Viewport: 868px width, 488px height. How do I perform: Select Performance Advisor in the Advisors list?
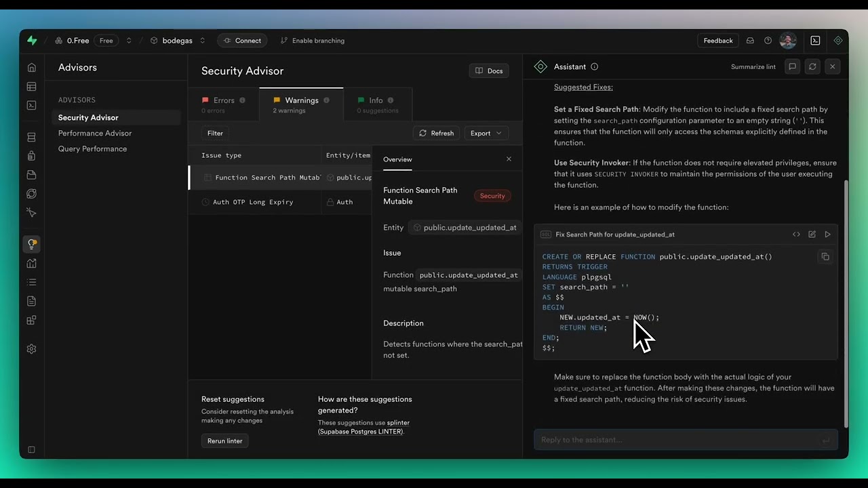click(95, 133)
